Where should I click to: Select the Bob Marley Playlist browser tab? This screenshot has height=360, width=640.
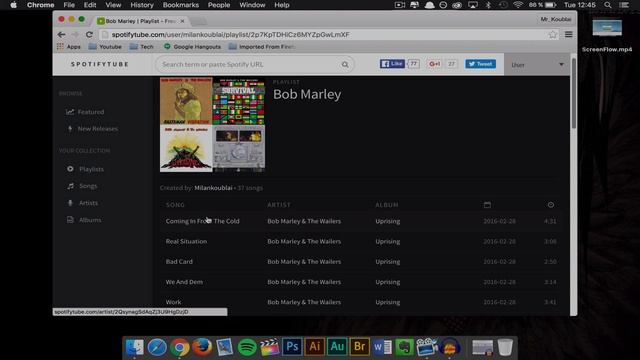click(x=141, y=21)
